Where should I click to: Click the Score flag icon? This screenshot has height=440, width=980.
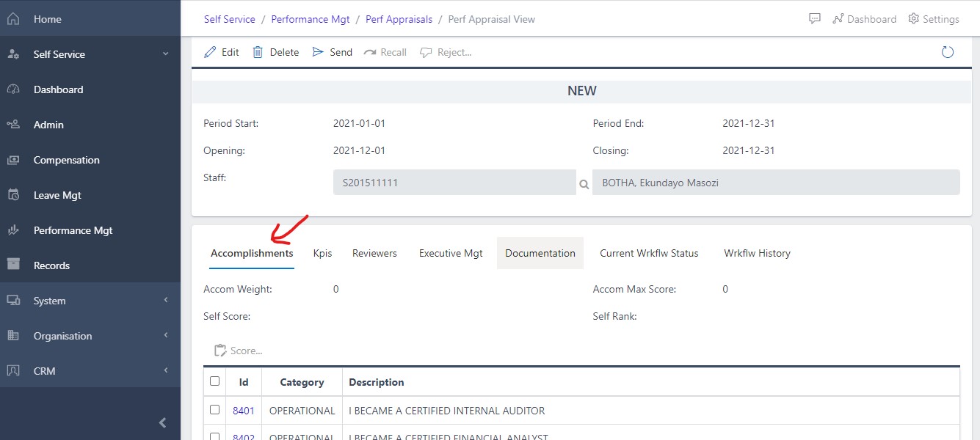point(221,350)
